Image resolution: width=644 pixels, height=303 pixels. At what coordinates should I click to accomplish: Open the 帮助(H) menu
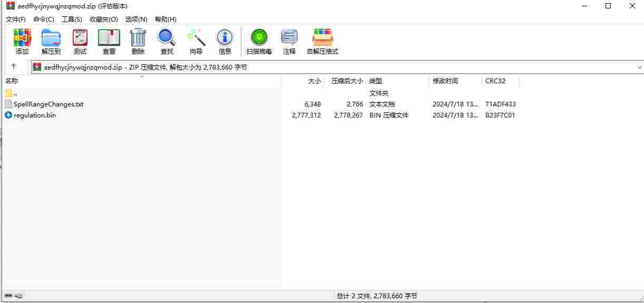coord(165,19)
